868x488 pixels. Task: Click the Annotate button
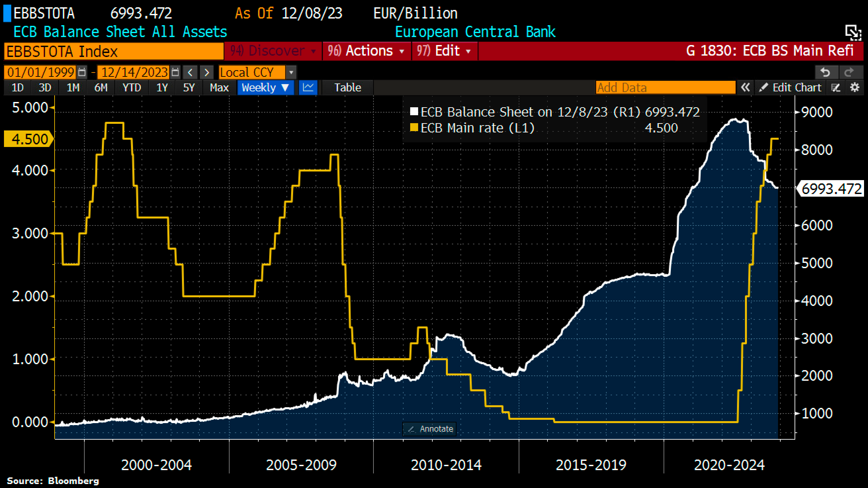(x=430, y=429)
